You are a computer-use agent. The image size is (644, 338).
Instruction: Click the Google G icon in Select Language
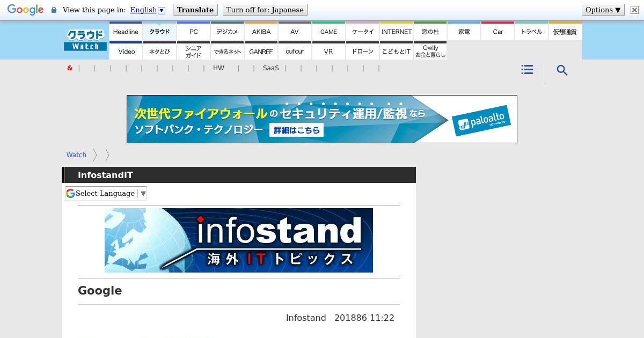coord(70,193)
